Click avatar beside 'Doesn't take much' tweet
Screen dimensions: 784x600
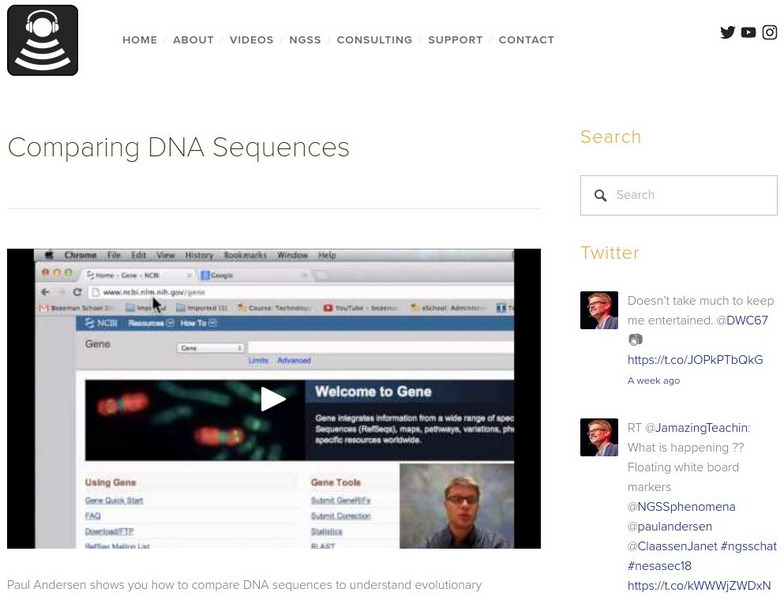point(599,310)
